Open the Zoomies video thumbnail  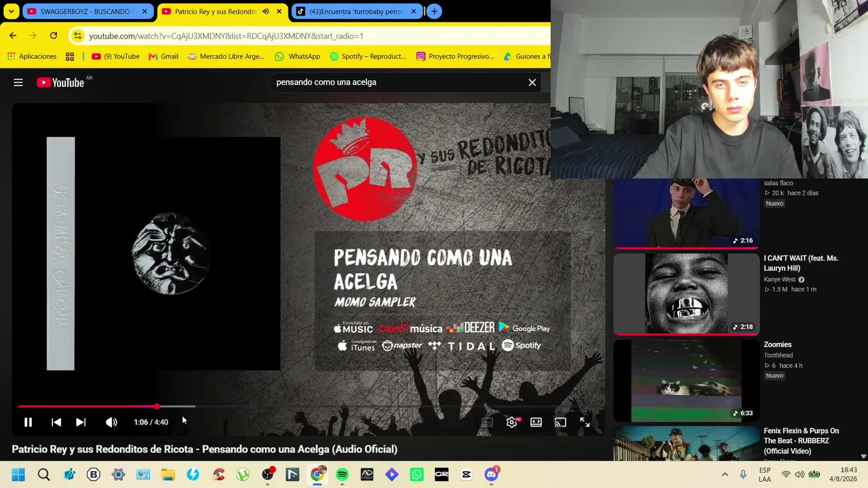coord(686,381)
